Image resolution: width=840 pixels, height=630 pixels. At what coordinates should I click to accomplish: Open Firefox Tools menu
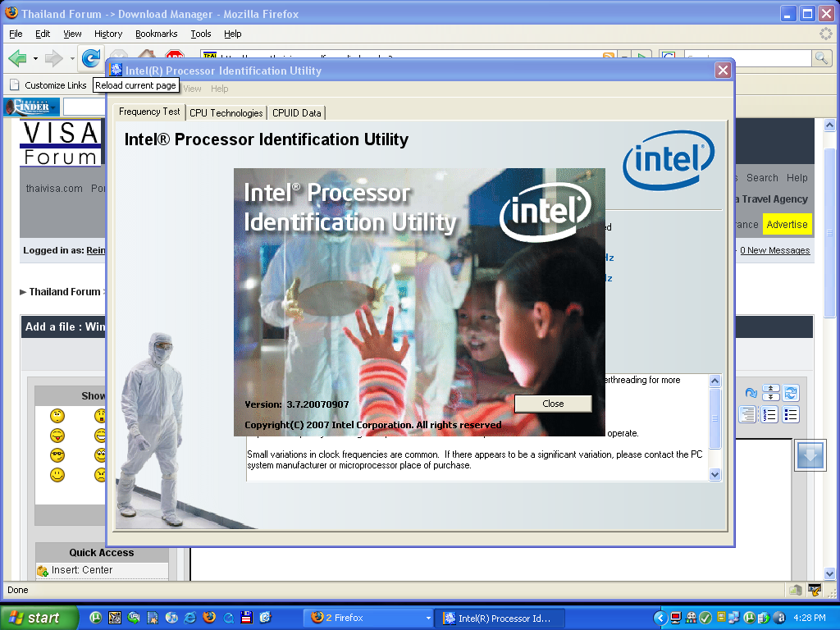click(201, 34)
